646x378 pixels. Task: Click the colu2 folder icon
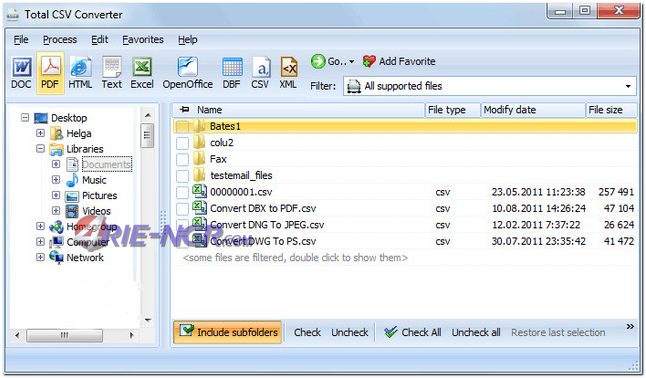(199, 142)
